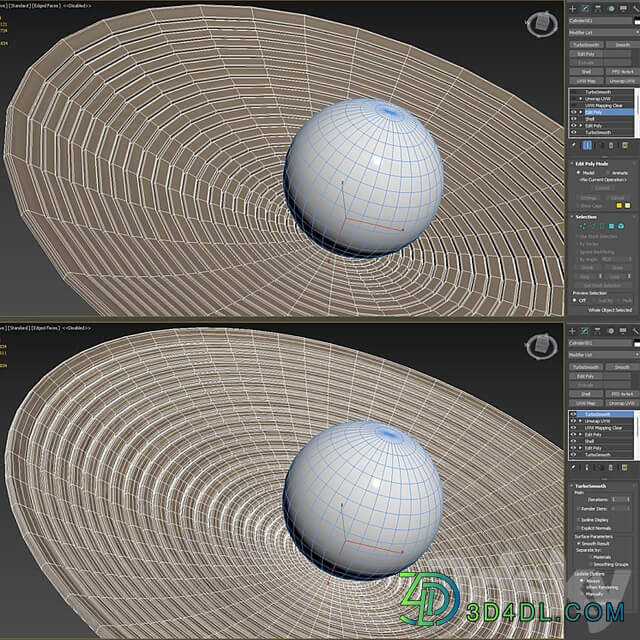Select UVW Mapping Clear in the upper stack

[x=604, y=106]
